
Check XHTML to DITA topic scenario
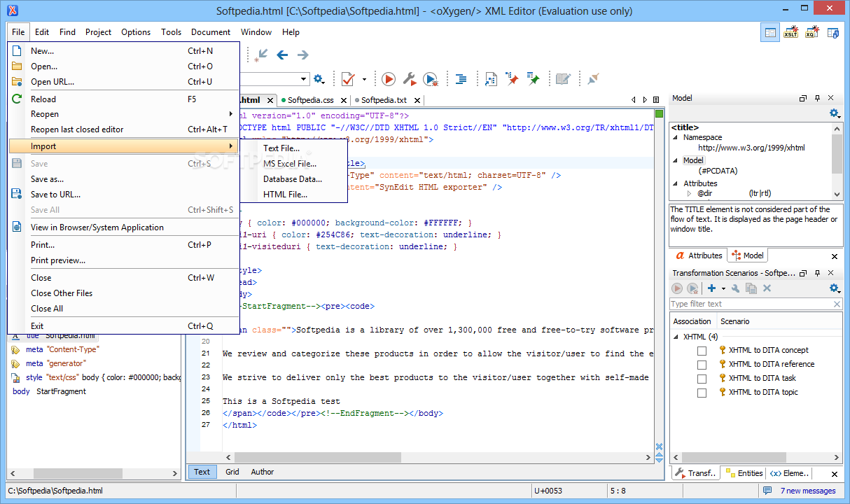(702, 393)
